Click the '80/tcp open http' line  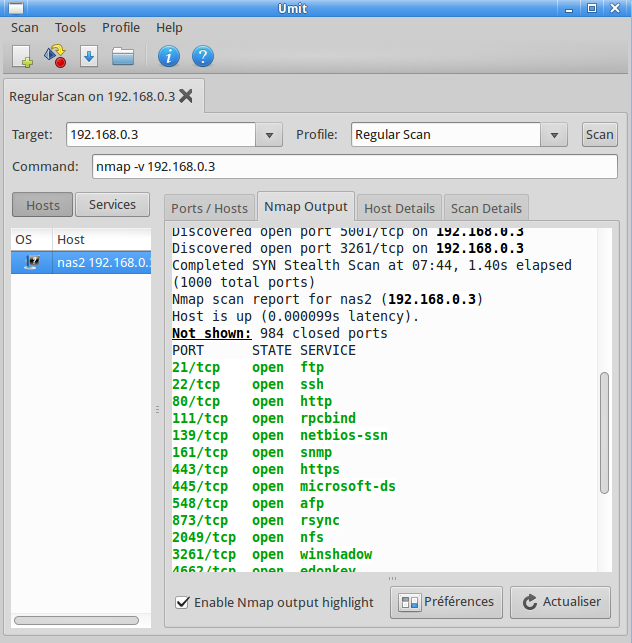coord(252,401)
